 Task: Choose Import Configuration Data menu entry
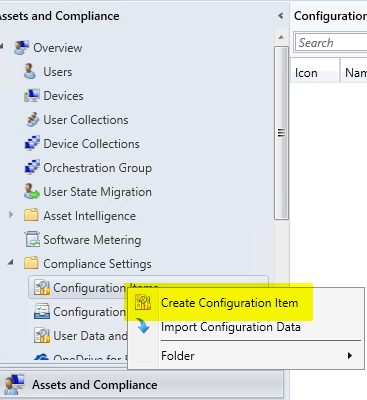(x=245, y=327)
